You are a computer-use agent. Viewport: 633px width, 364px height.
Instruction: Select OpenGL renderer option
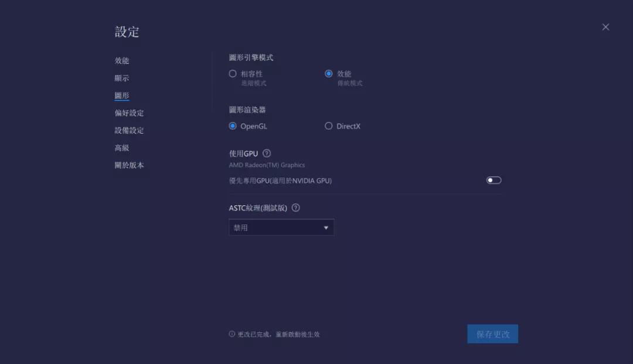[x=233, y=126]
